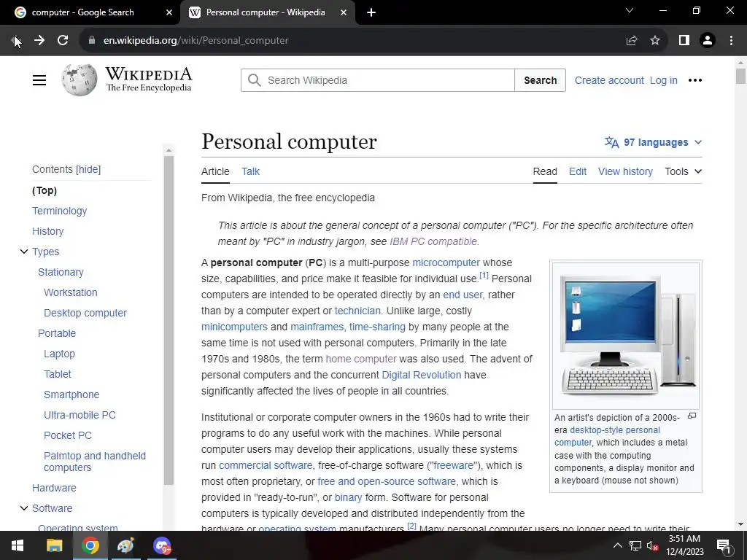Open Paint app from taskbar
Screen dimensions: 747x560
point(125,545)
